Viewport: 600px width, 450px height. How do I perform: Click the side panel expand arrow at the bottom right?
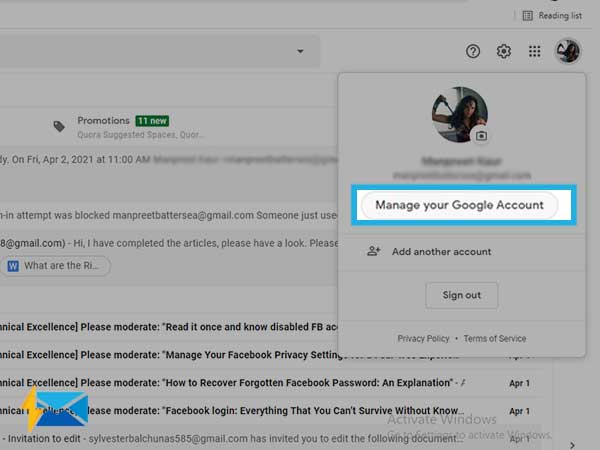(x=572, y=445)
